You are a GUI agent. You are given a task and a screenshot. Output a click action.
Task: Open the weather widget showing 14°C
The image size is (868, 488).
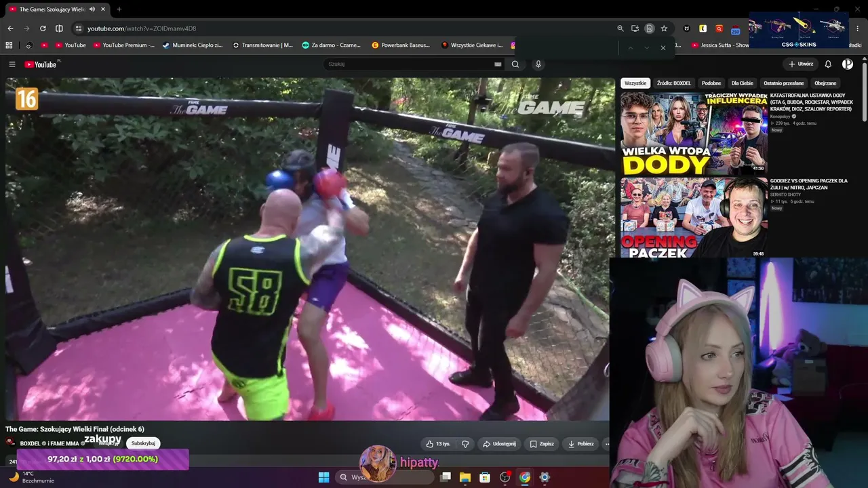click(31, 477)
